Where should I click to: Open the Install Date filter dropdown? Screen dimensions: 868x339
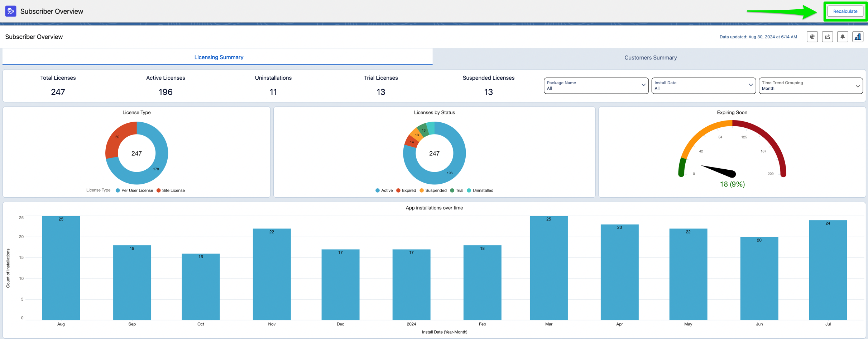pos(703,86)
